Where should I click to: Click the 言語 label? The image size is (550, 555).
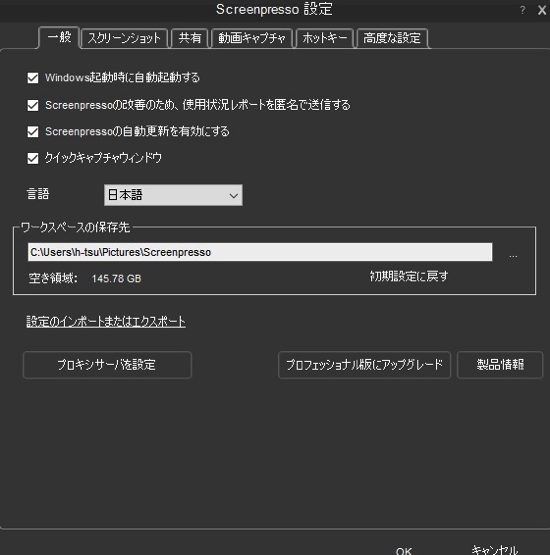tap(38, 194)
